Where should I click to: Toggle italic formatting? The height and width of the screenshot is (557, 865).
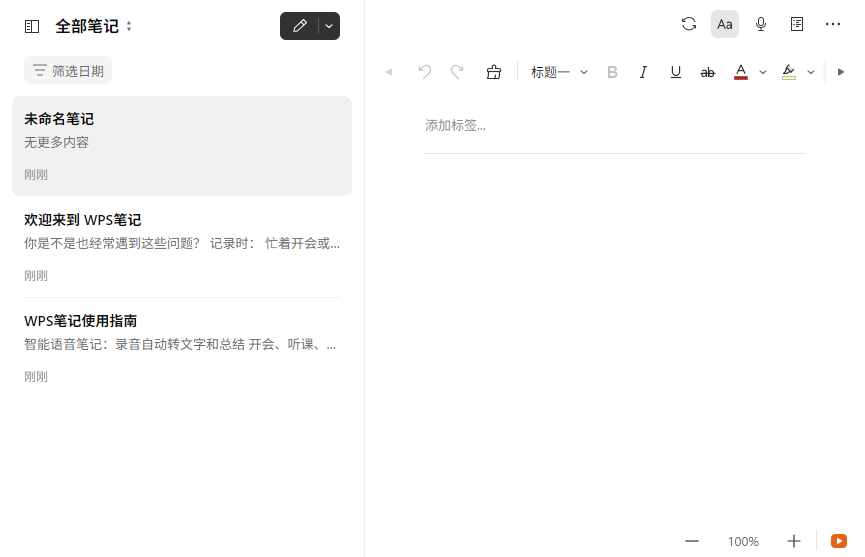643,72
